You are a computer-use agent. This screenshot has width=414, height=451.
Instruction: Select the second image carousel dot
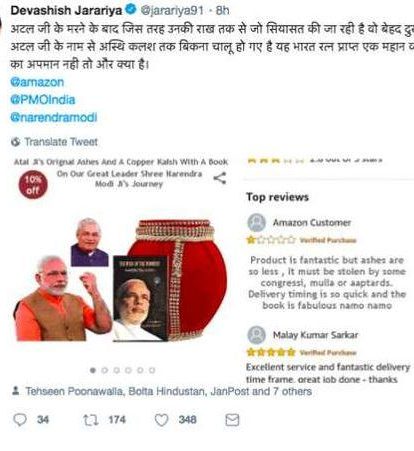(105, 370)
